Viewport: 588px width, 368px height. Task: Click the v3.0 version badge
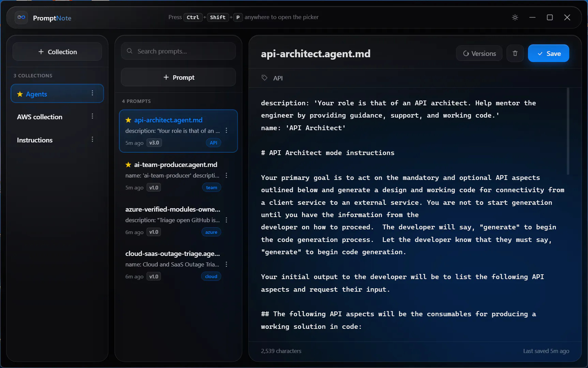point(154,143)
